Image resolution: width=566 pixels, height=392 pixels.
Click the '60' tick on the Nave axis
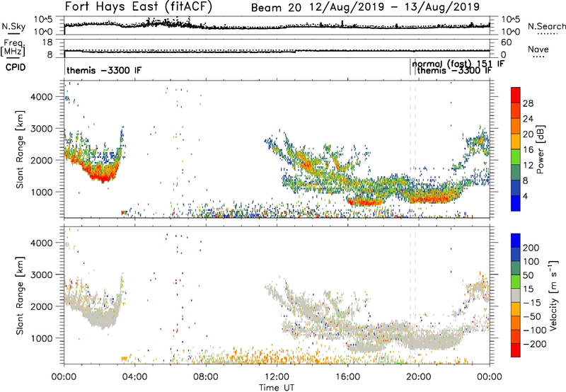coord(506,42)
